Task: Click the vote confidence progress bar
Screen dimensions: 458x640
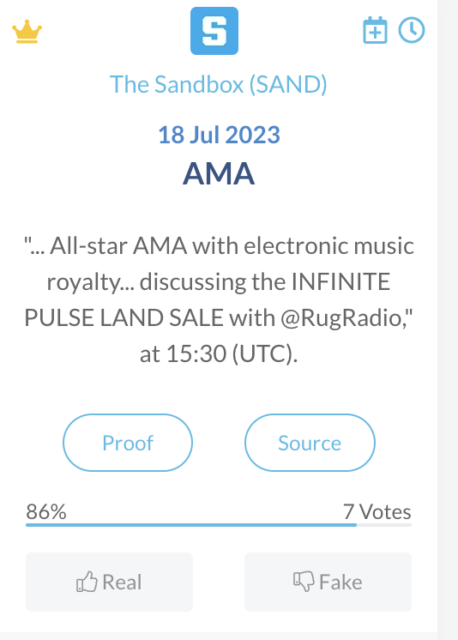Action: pyautogui.click(x=218, y=525)
